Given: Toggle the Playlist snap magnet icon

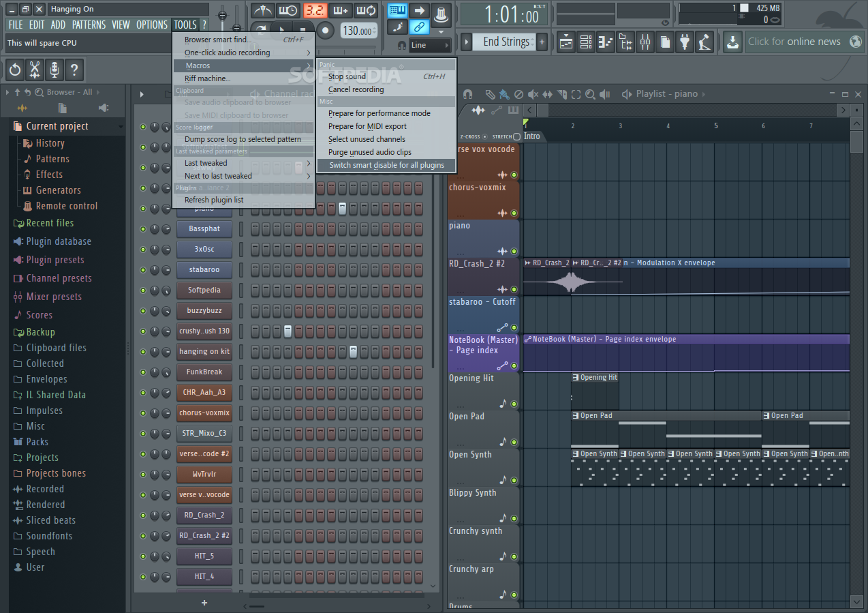Looking at the screenshot, I should pyautogui.click(x=467, y=94).
